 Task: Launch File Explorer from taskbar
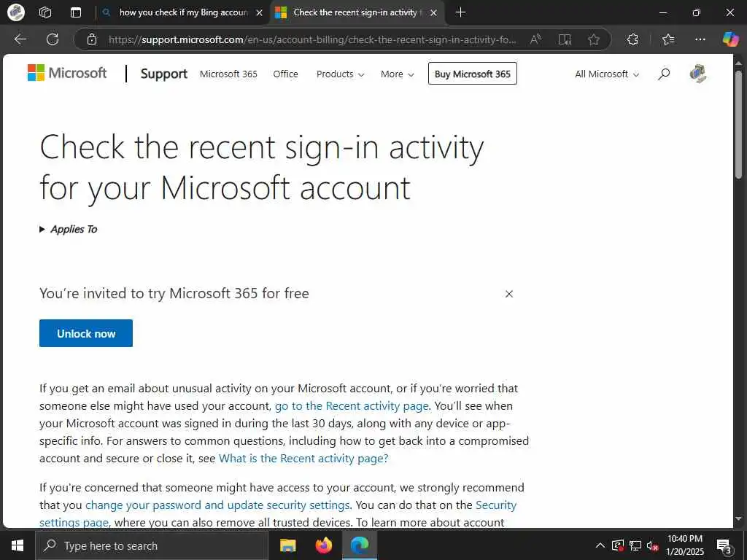(x=287, y=545)
